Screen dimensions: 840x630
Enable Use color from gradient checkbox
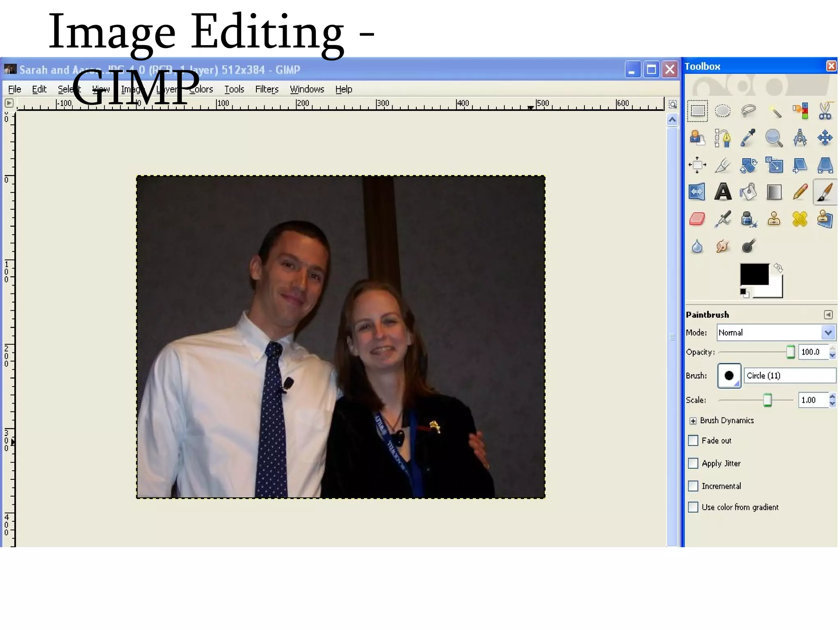[x=693, y=507]
